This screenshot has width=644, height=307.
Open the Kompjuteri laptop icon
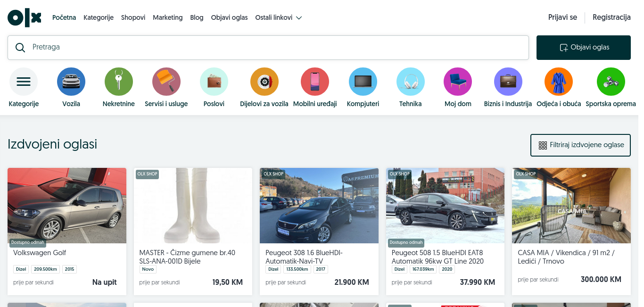[363, 82]
